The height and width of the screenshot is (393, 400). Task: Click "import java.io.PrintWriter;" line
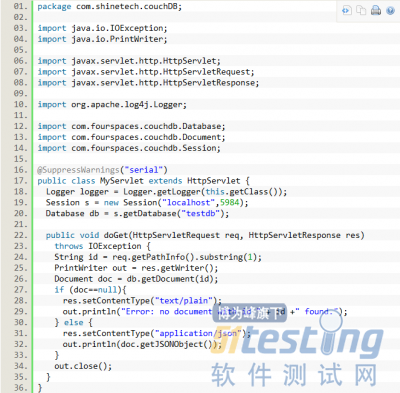coord(102,39)
